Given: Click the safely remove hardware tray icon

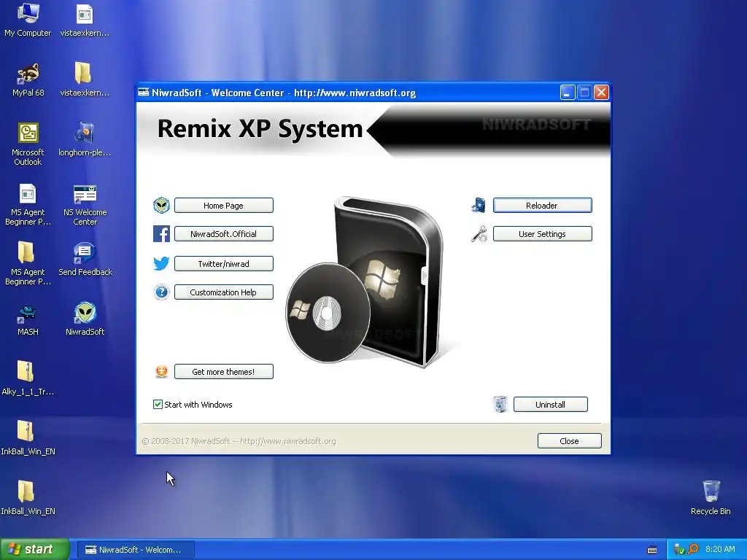Looking at the screenshot, I should [x=679, y=549].
